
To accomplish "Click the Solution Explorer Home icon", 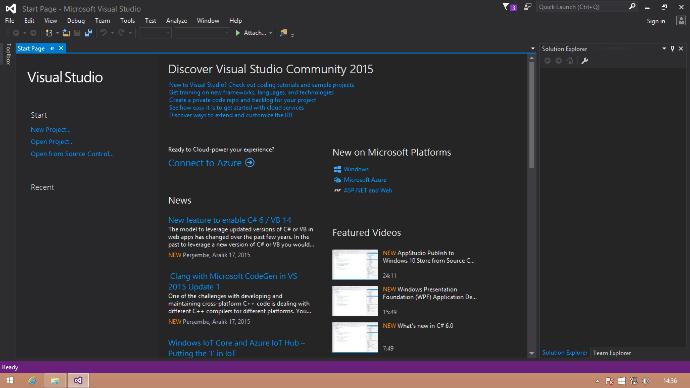I will coord(570,61).
